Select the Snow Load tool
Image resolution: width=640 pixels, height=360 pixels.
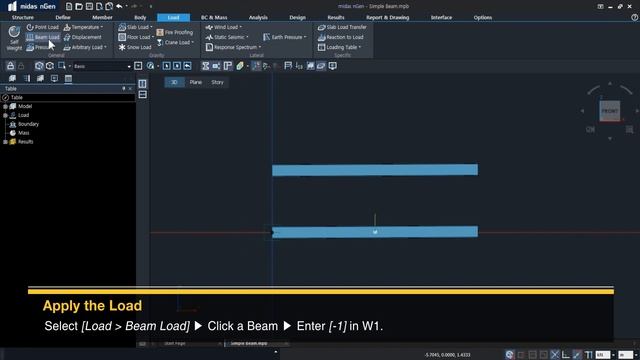pyautogui.click(x=135, y=47)
